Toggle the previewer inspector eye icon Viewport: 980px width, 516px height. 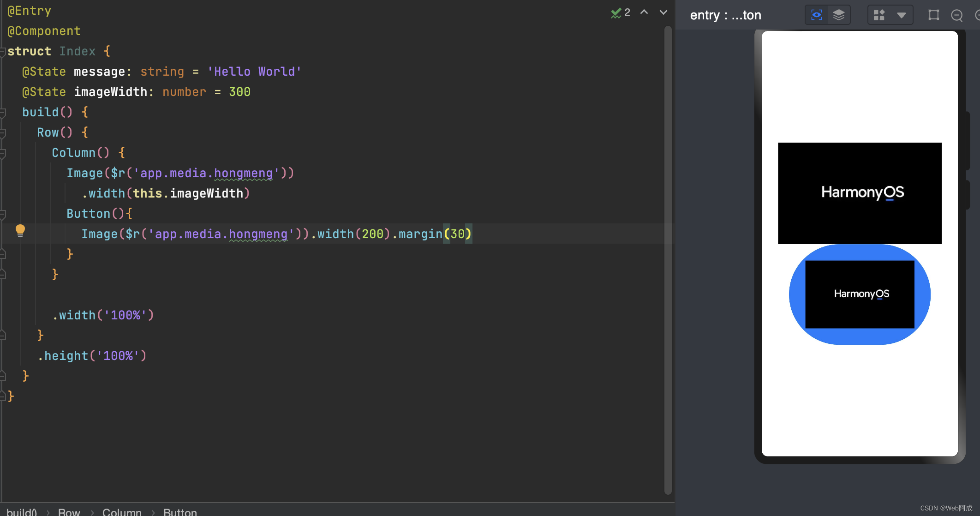click(816, 15)
